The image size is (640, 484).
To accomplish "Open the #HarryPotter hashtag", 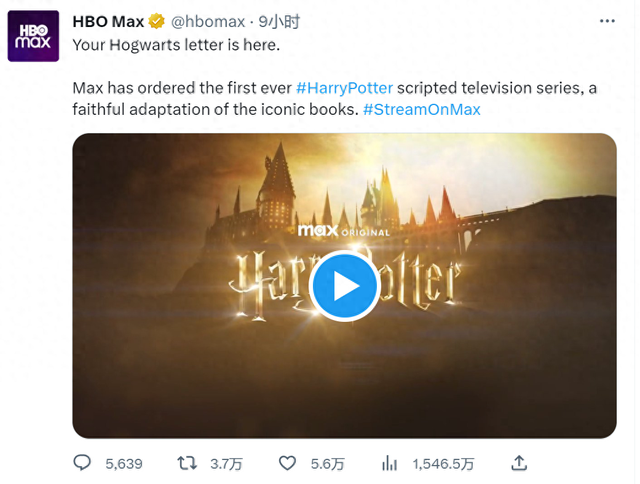I will point(344,88).
